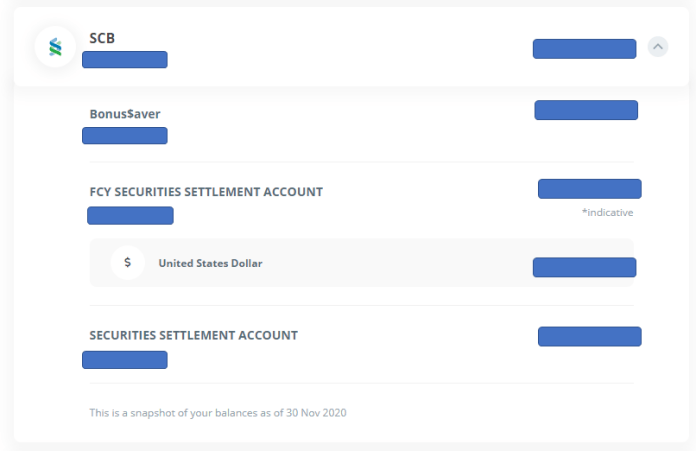Open FCY Securities Settlement Account

[x=206, y=192]
